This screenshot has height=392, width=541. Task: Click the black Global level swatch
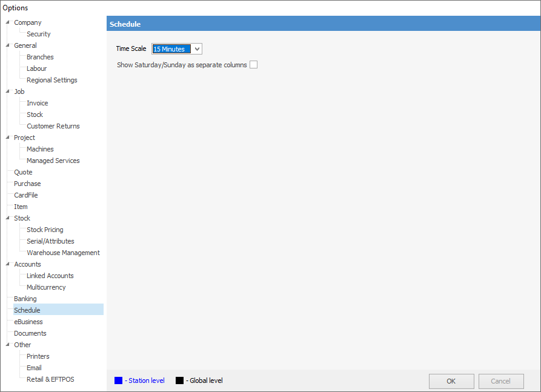click(179, 380)
